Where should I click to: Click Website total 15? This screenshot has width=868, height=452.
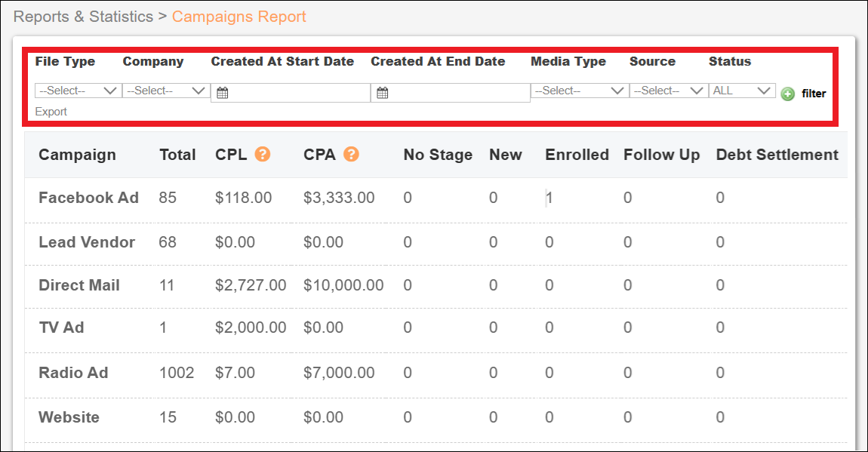168,417
